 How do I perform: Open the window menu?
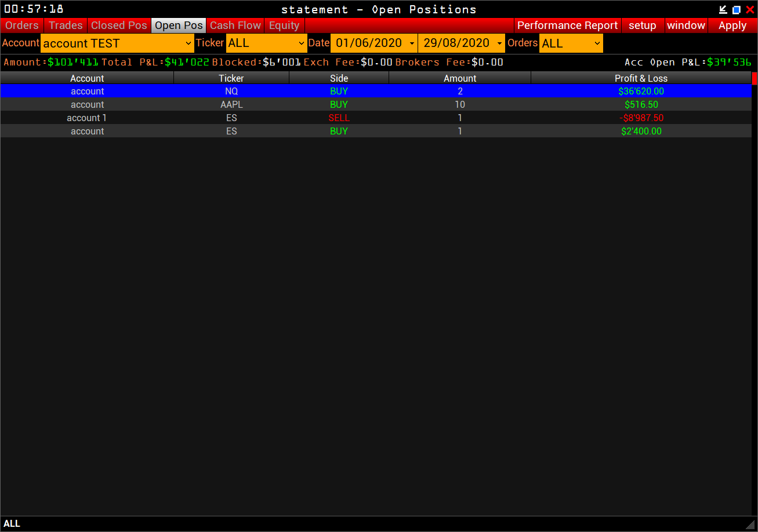pos(686,25)
